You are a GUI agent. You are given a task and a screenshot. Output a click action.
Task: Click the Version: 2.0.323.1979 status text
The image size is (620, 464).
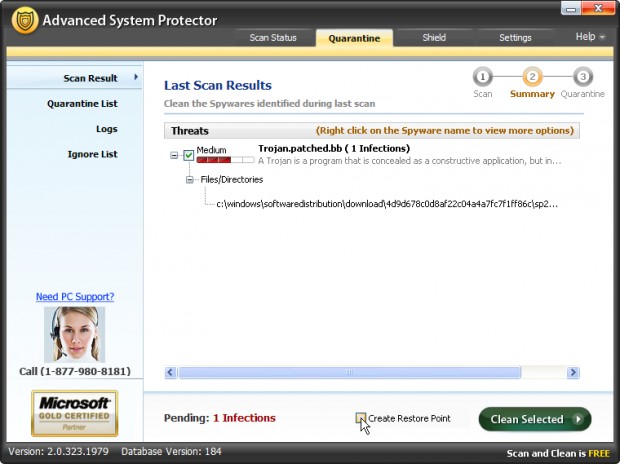pos(59,452)
